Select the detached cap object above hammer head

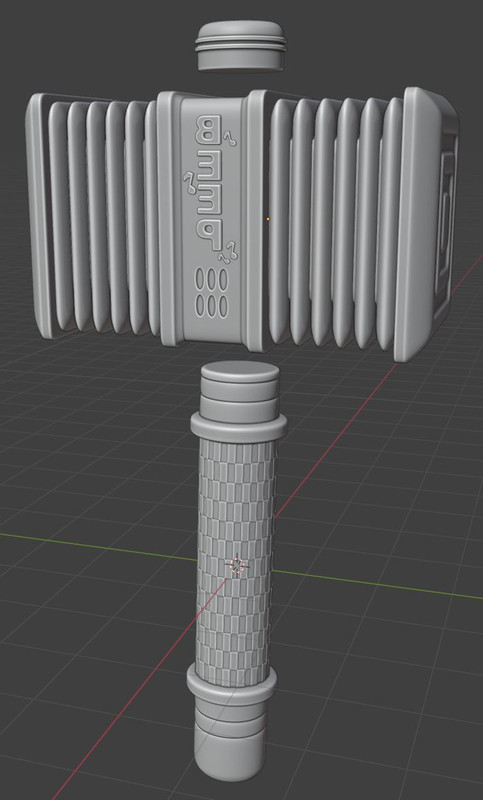(x=240, y=45)
